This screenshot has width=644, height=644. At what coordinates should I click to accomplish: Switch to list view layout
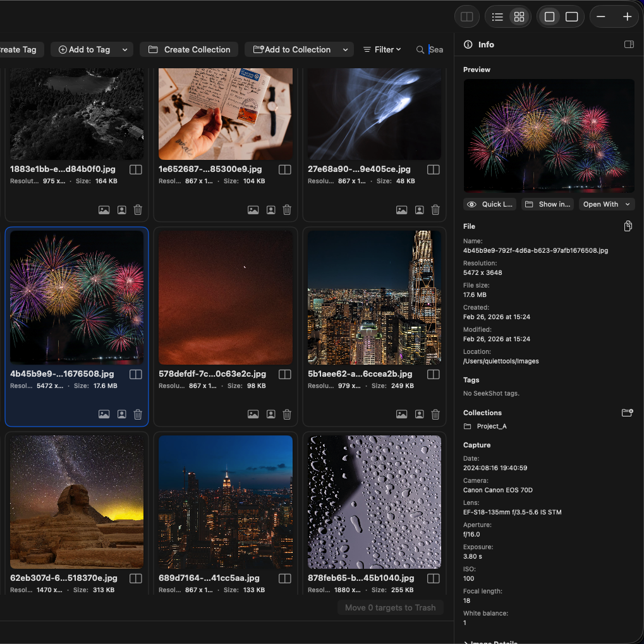tap(497, 16)
